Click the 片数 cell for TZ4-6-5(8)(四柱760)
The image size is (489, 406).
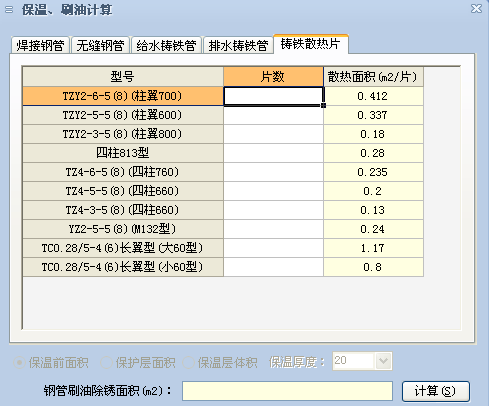pos(273,172)
